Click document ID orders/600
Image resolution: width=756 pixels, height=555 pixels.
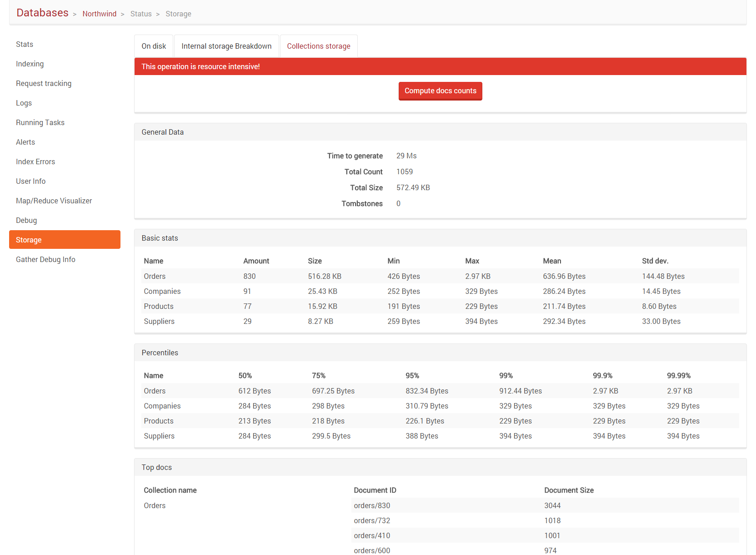372,550
